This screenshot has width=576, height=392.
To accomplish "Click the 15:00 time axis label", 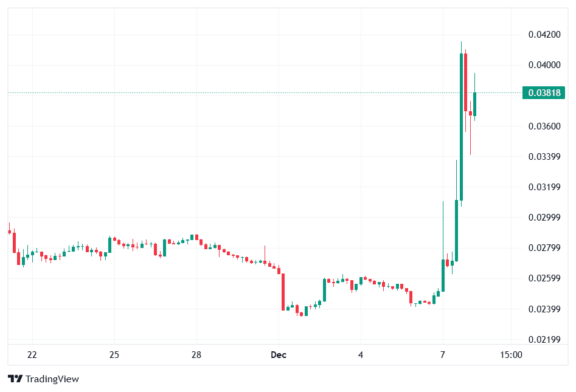I will pos(511,355).
